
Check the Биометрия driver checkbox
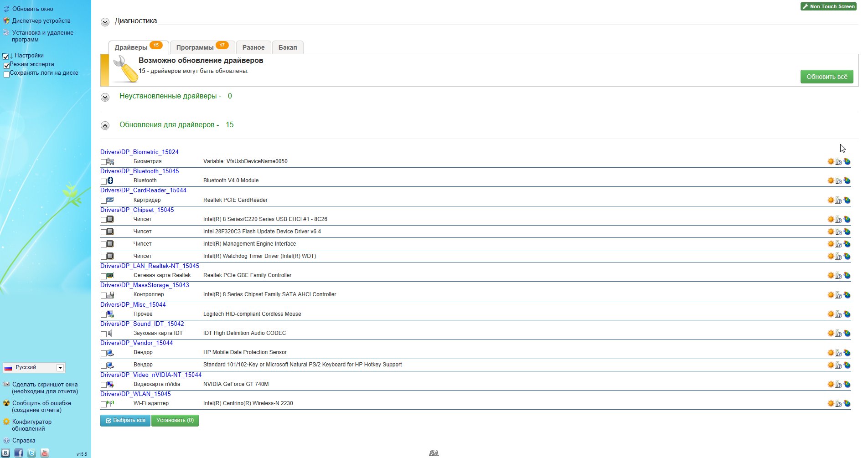(x=103, y=162)
